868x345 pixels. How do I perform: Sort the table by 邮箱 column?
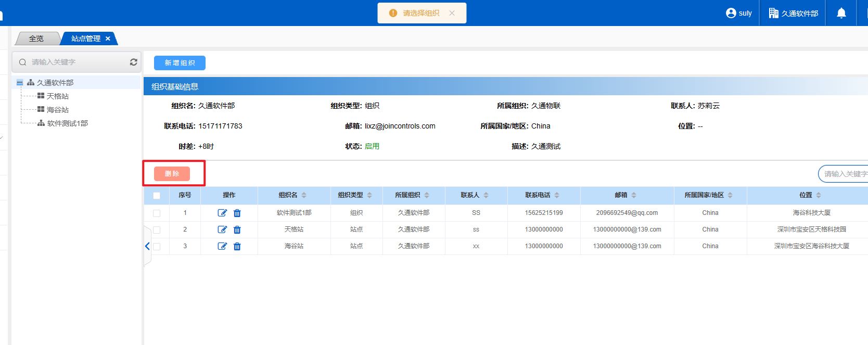[634, 195]
